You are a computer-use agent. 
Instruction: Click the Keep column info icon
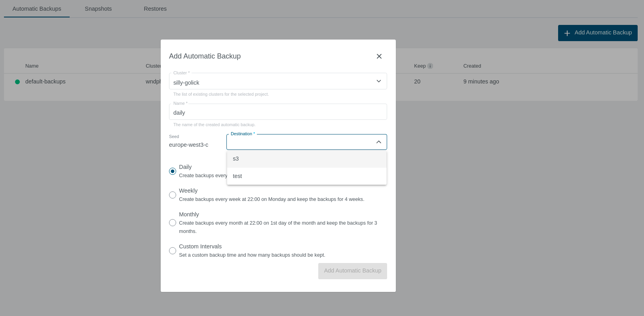point(430,66)
